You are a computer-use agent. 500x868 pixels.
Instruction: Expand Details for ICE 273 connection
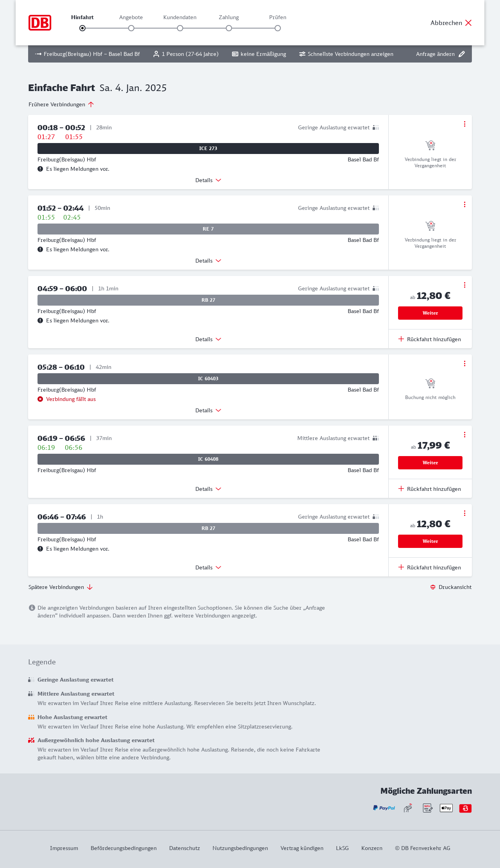[208, 180]
